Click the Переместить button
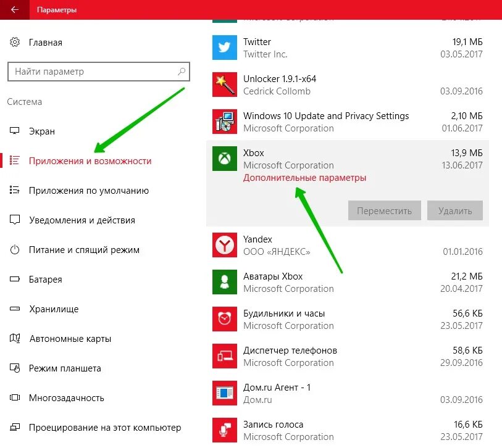Viewport: 502px width, 448px height. click(x=384, y=210)
